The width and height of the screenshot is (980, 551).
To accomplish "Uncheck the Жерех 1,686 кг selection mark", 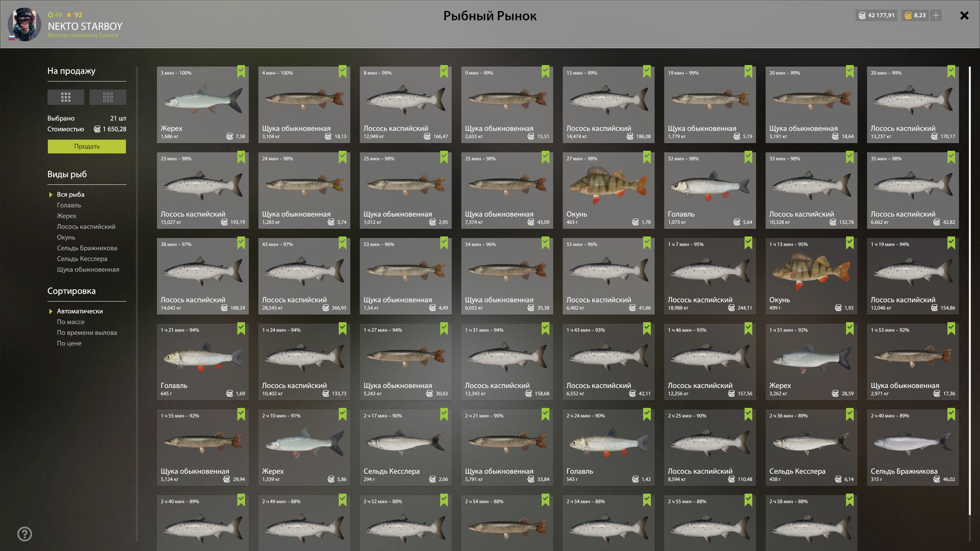I will point(241,71).
